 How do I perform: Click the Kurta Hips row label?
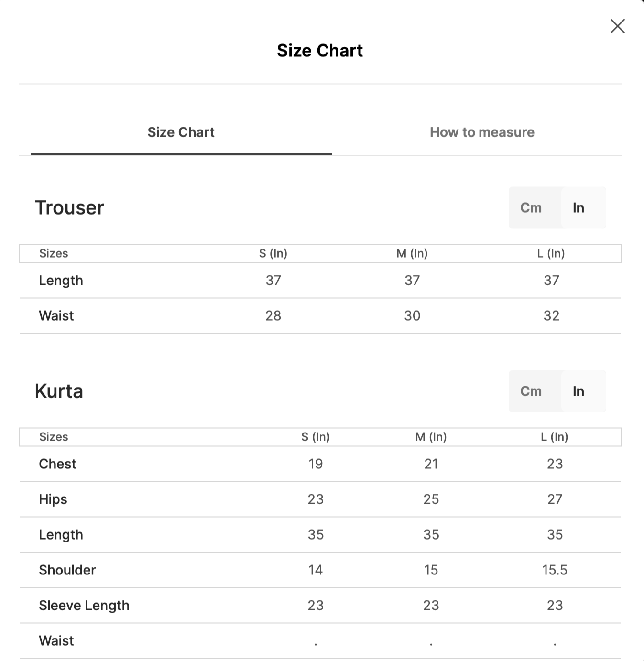(53, 499)
